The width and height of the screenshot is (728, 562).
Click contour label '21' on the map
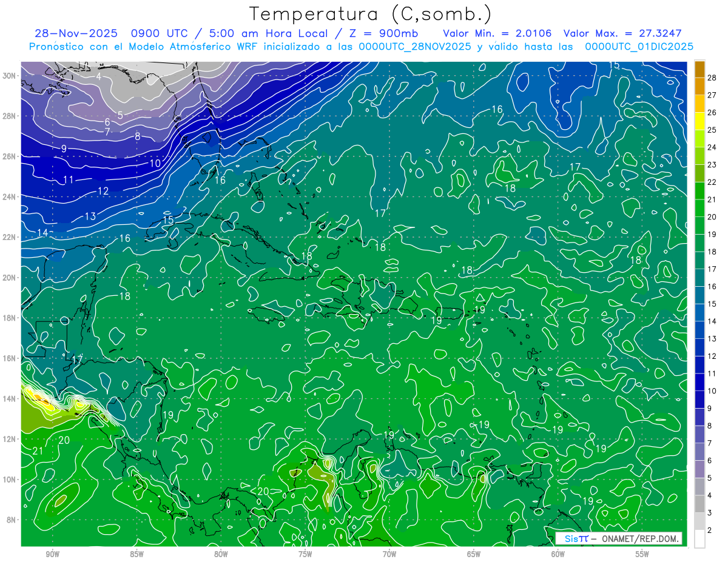tap(38, 450)
